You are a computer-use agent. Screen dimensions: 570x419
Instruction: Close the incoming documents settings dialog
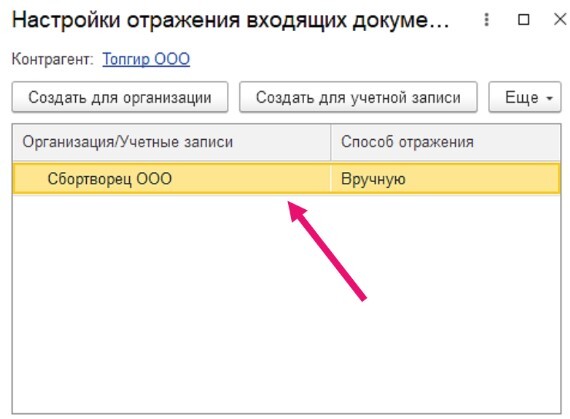point(560,19)
